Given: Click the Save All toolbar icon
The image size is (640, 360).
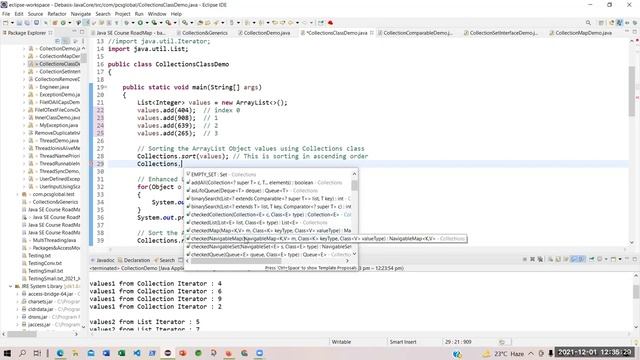Looking at the screenshot, I should 27,23.
